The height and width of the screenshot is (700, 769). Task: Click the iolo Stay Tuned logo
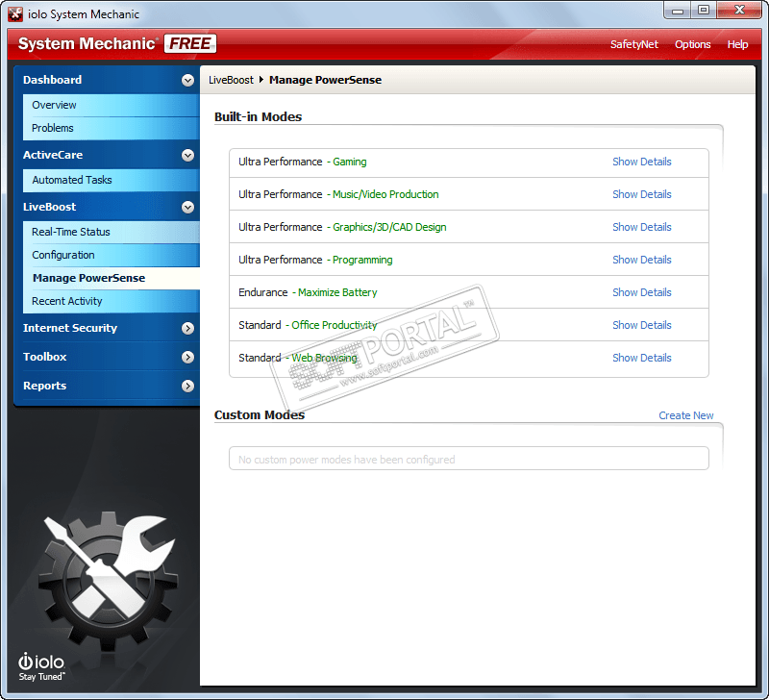pos(41,666)
